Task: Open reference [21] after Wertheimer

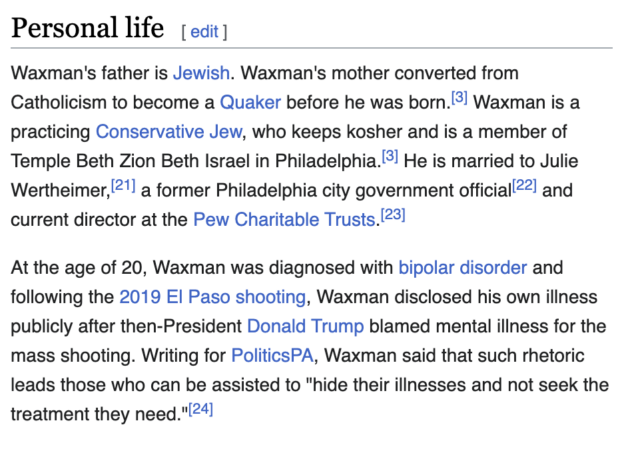Action: coord(123,185)
